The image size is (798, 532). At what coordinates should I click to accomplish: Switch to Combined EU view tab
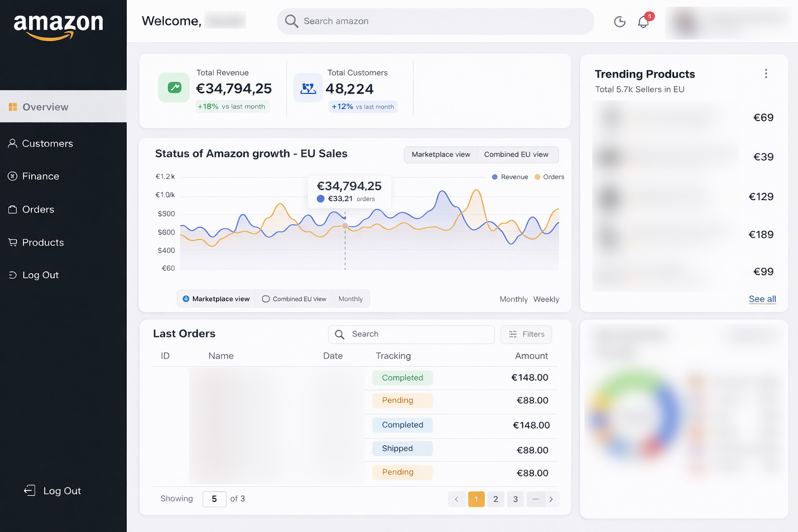[516, 154]
